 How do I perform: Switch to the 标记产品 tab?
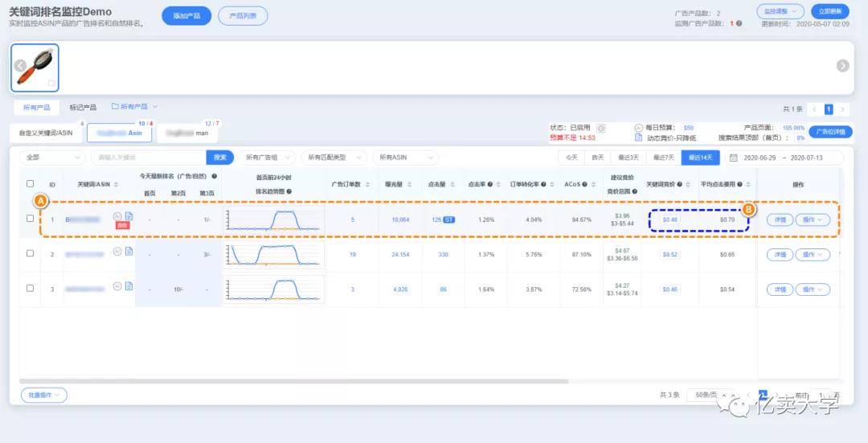tap(83, 108)
